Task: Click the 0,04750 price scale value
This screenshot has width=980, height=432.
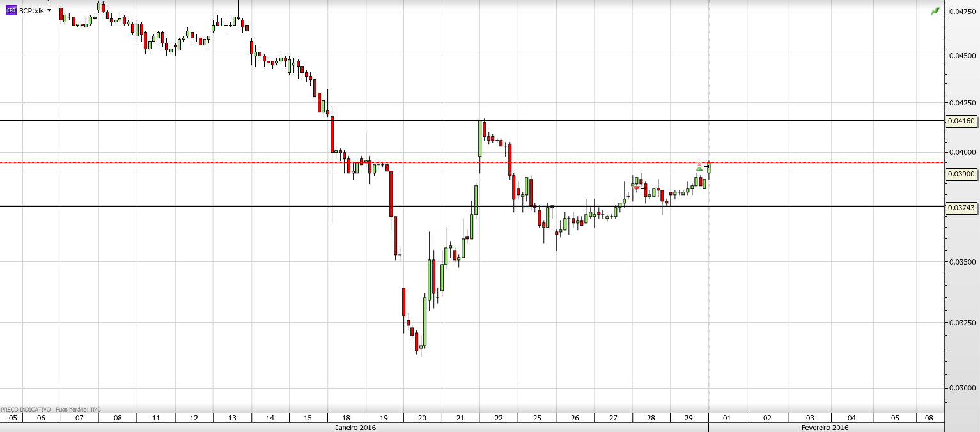Action: tap(962, 12)
